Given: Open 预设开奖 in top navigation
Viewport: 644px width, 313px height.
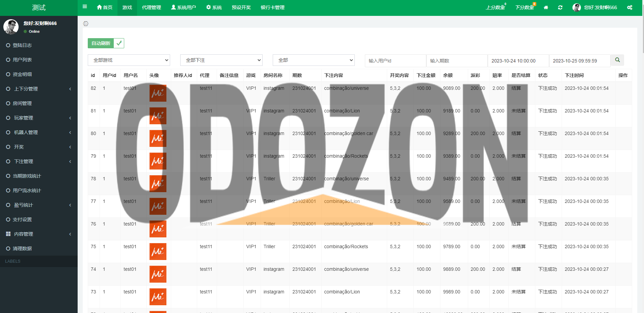Looking at the screenshot, I should [241, 7].
